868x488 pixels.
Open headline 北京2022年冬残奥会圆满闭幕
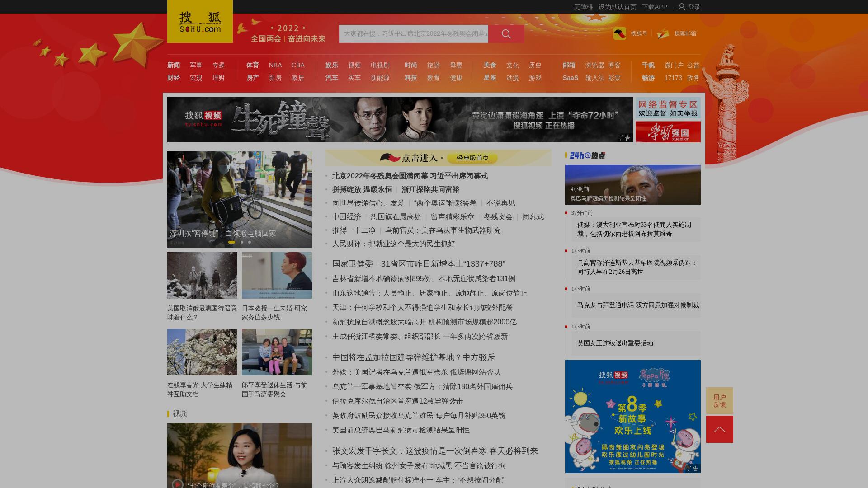click(410, 176)
